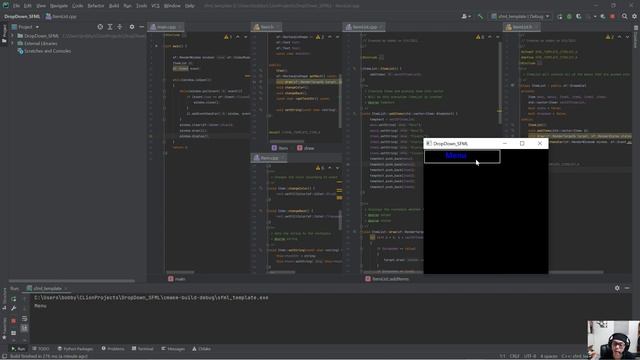The height and width of the screenshot is (360, 640).
Task: Open the CMake tool window
Action: tap(201, 349)
